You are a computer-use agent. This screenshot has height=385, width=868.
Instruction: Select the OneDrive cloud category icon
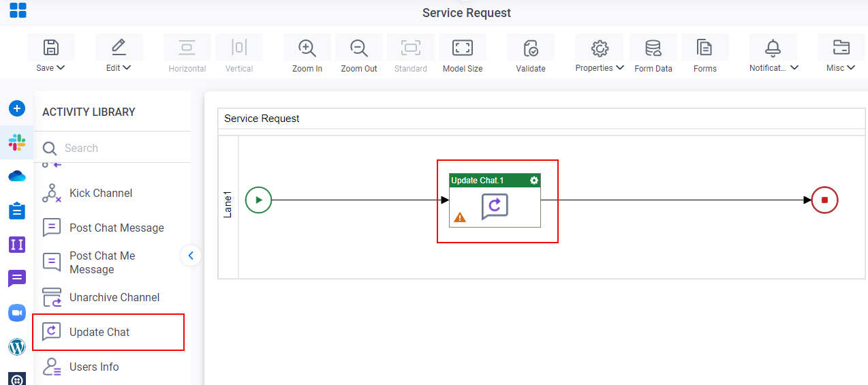(17, 176)
